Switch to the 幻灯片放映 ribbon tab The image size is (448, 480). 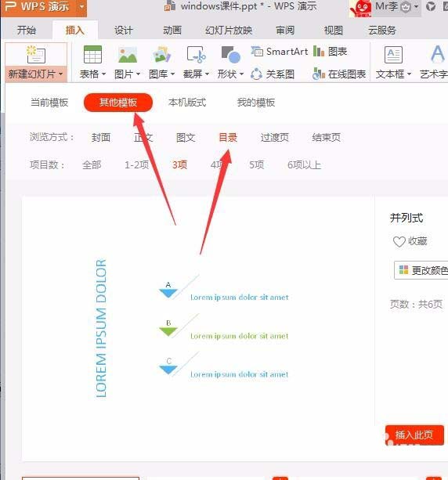pos(229,31)
